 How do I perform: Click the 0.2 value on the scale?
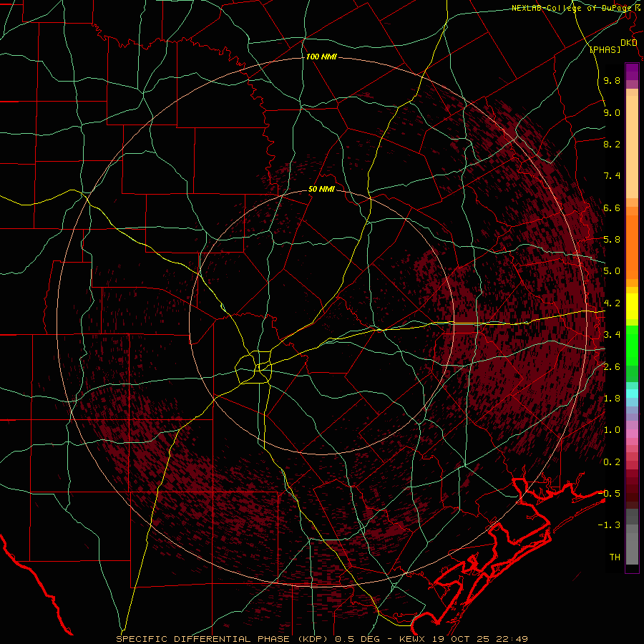pyautogui.click(x=612, y=462)
